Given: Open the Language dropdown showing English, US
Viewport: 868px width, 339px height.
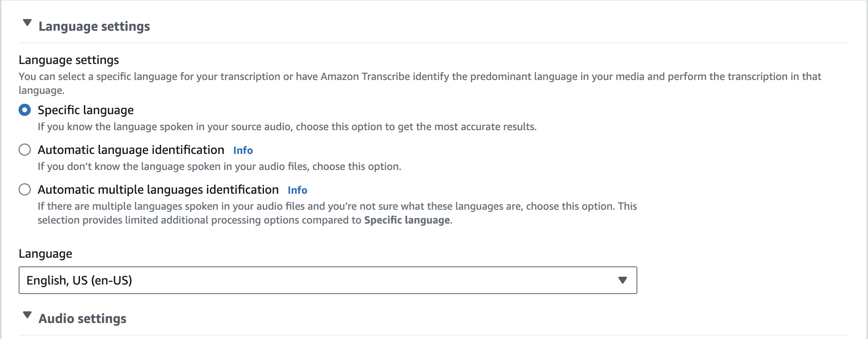Looking at the screenshot, I should [x=320, y=280].
